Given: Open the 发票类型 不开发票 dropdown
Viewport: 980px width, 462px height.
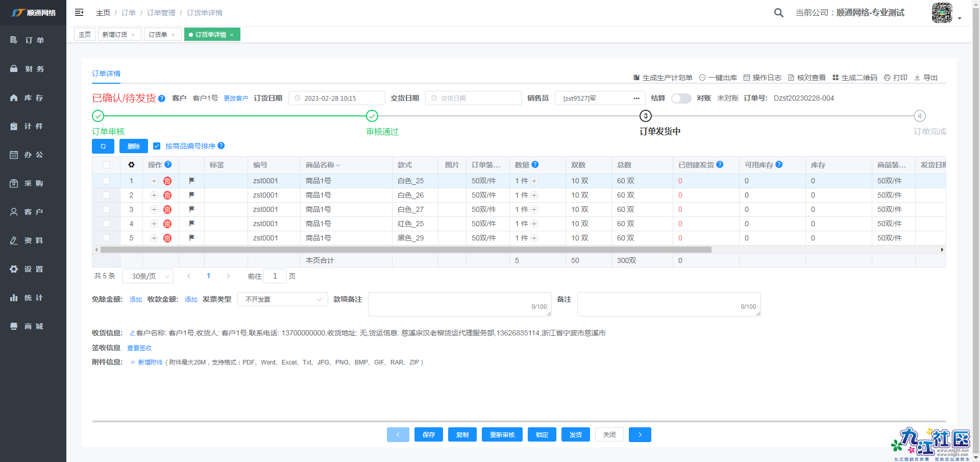Looking at the screenshot, I should (x=282, y=299).
